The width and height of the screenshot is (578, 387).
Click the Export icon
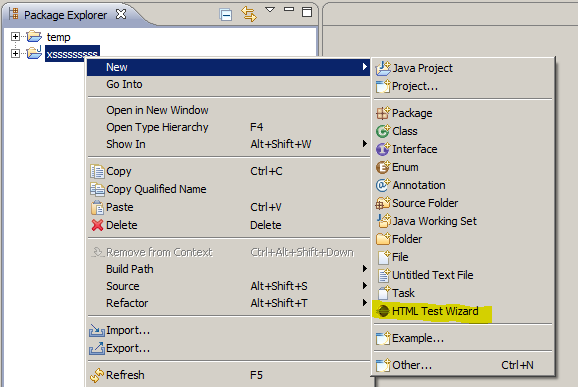[97, 348]
